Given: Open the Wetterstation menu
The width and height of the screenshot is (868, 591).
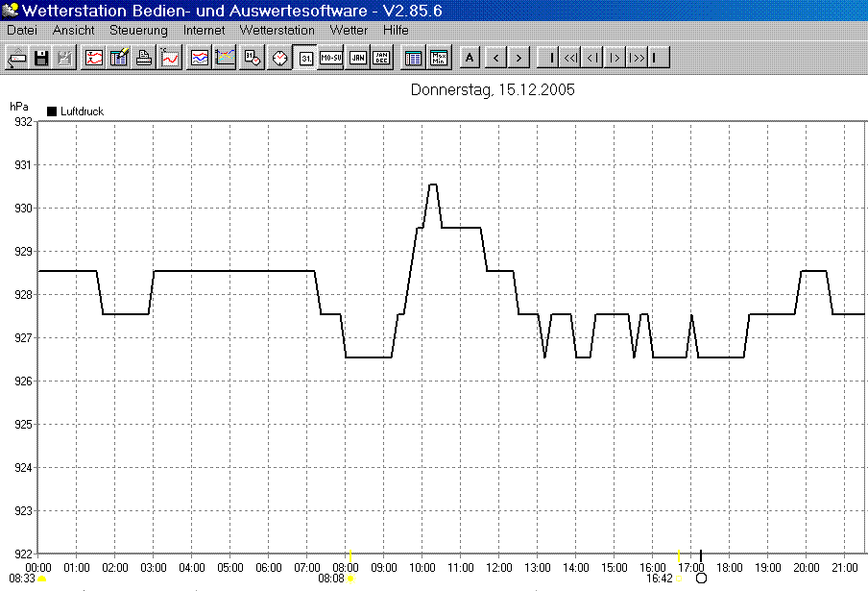Looking at the screenshot, I should coord(277,30).
